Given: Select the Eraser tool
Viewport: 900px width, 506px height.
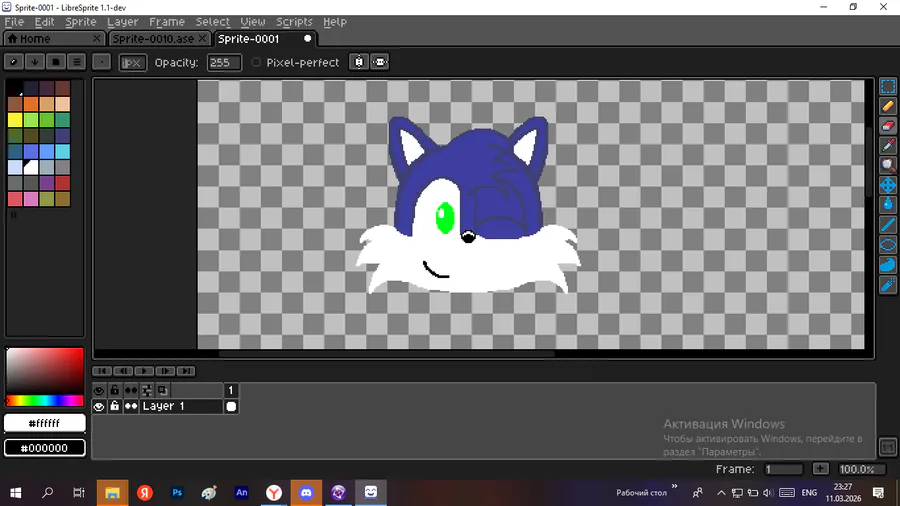Looking at the screenshot, I should [888, 126].
